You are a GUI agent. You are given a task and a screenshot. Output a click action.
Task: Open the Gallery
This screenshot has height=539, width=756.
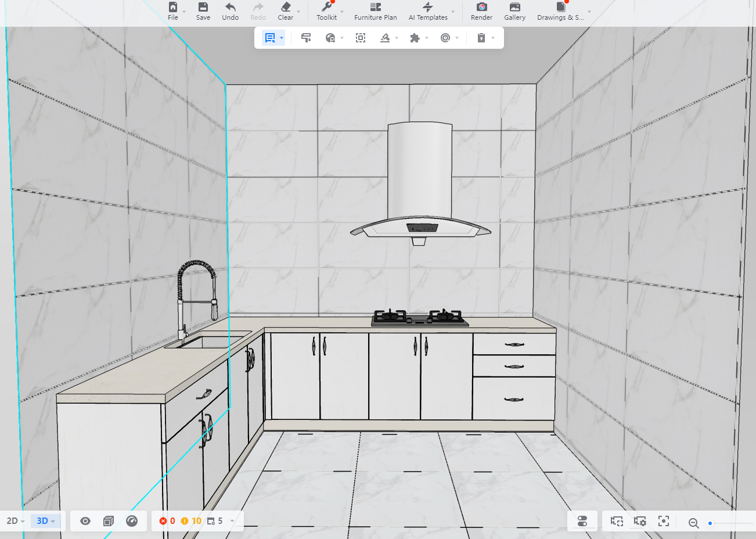514,11
